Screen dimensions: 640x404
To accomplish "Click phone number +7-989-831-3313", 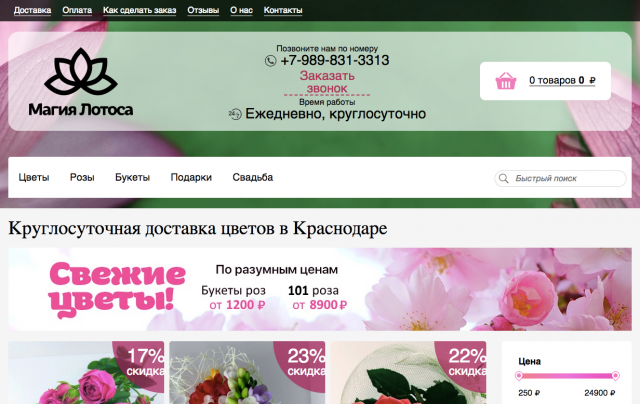I will coord(335,60).
